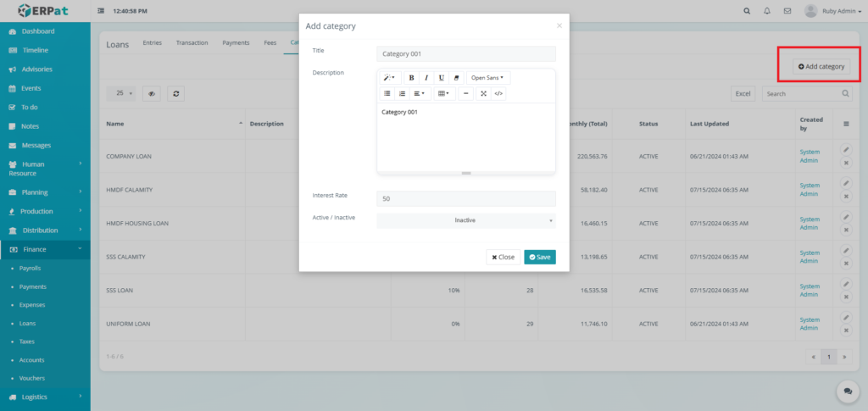This screenshot has width=868, height=411.
Task: Insert an unordered bullet list
Action: pos(387,93)
